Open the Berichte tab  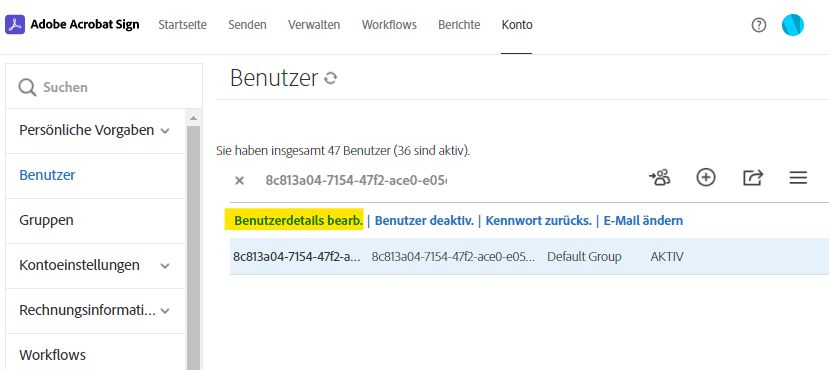(x=459, y=25)
